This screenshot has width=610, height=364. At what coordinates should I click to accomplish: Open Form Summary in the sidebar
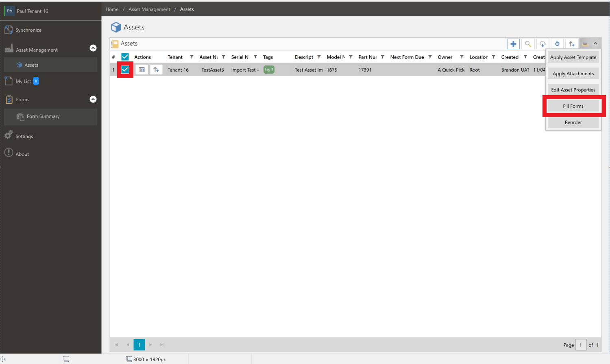[x=43, y=116]
